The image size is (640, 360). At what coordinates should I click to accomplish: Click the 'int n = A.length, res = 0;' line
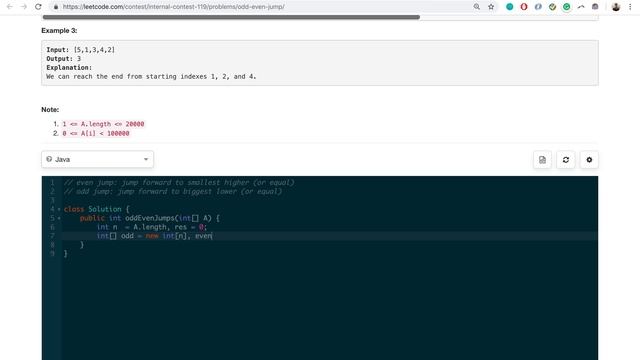tap(152, 227)
